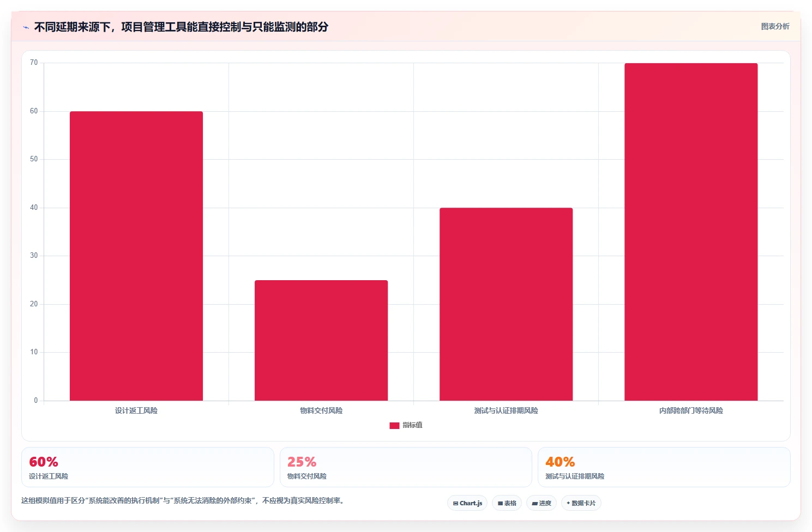Click the x-axis label 测试与认证排期风险
Screen dimensions: 812x532
[x=506, y=410]
